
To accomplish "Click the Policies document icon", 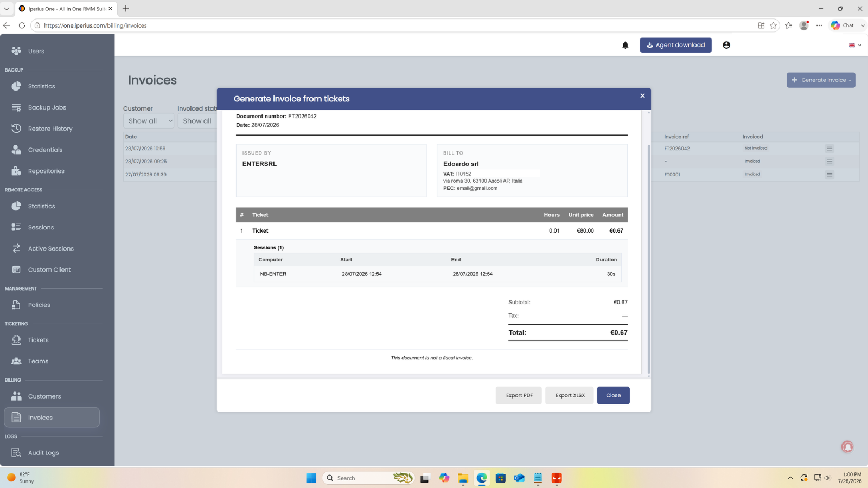I will [16, 305].
